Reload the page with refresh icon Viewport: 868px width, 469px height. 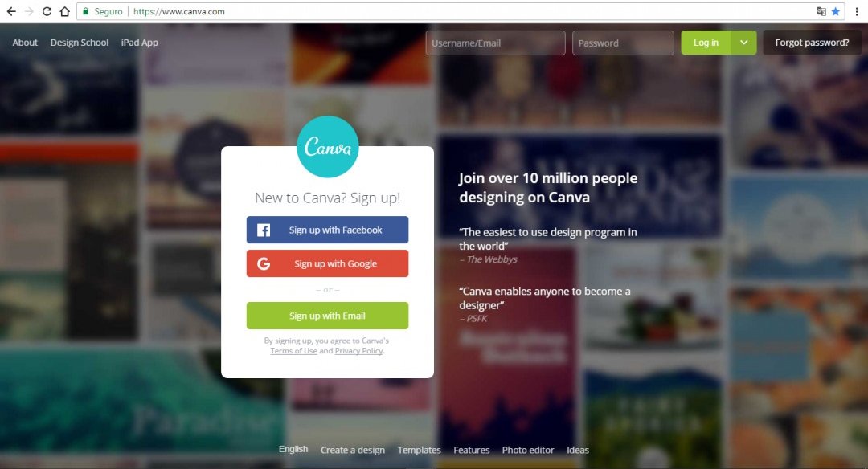pos(47,11)
